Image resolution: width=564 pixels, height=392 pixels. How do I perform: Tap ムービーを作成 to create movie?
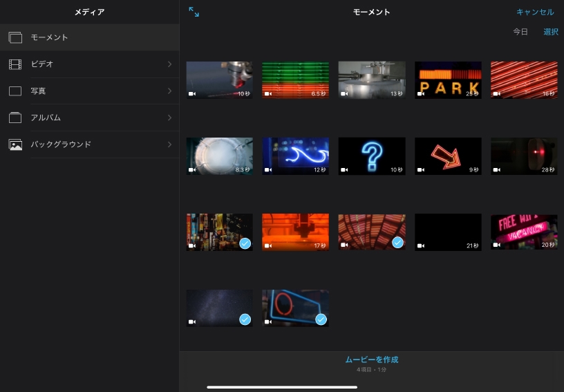tap(371, 360)
